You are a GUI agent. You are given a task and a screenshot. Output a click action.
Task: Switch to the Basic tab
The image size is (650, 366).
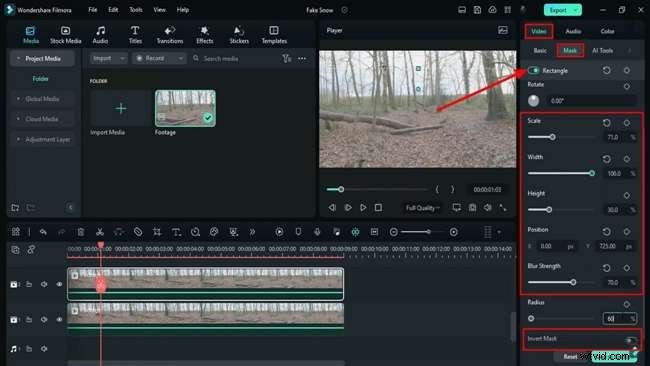540,51
